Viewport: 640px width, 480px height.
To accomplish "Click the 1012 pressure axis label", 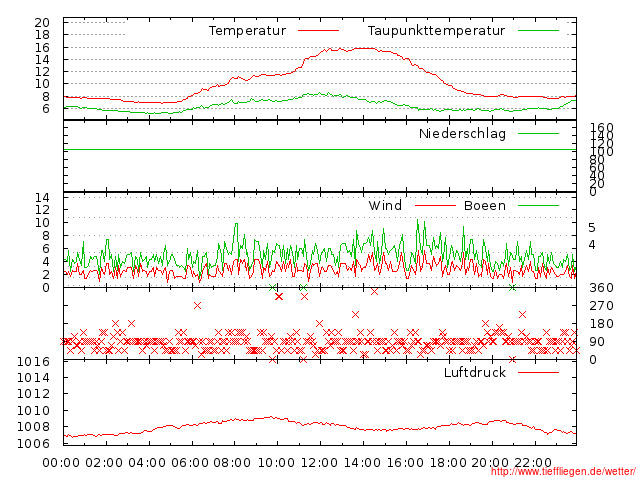I will pyautogui.click(x=33, y=394).
